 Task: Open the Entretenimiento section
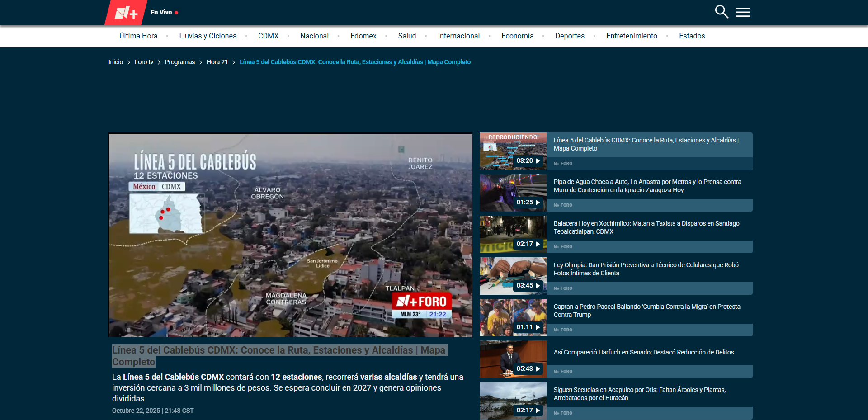[x=632, y=36]
